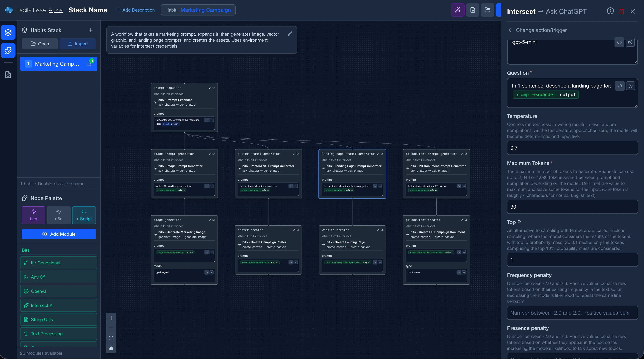The image size is (644, 359).
Task: Click the Maximum Tokens value field
Action: point(572,207)
